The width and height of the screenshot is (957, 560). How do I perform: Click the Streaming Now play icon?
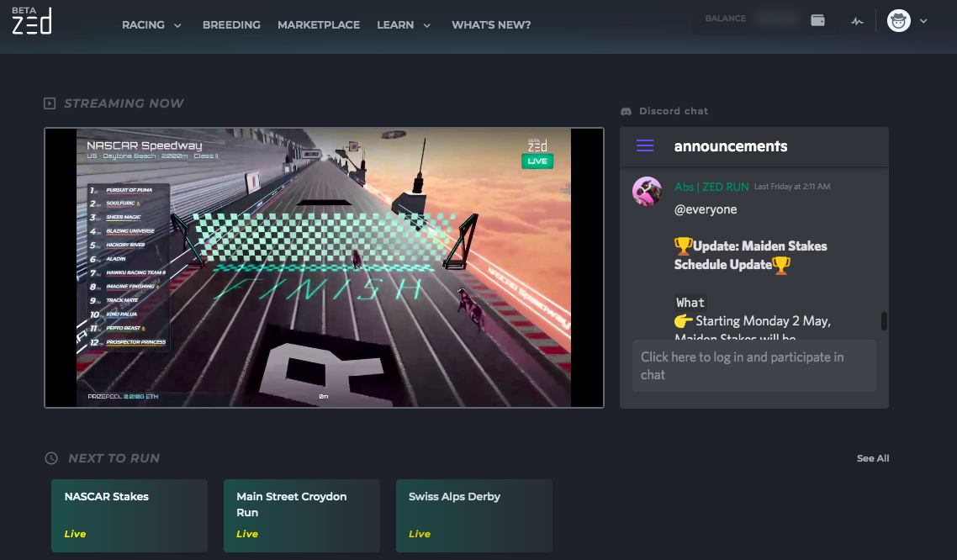click(50, 103)
